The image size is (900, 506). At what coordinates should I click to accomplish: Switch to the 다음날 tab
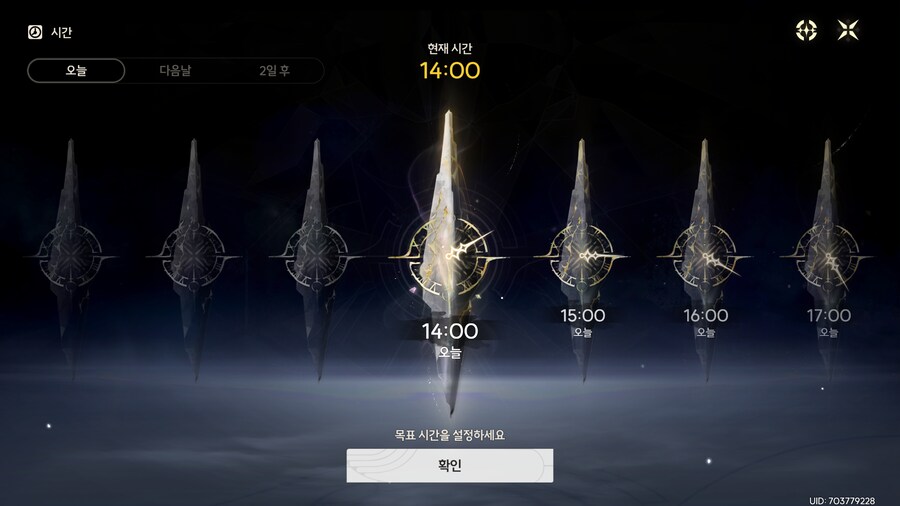(x=175, y=71)
